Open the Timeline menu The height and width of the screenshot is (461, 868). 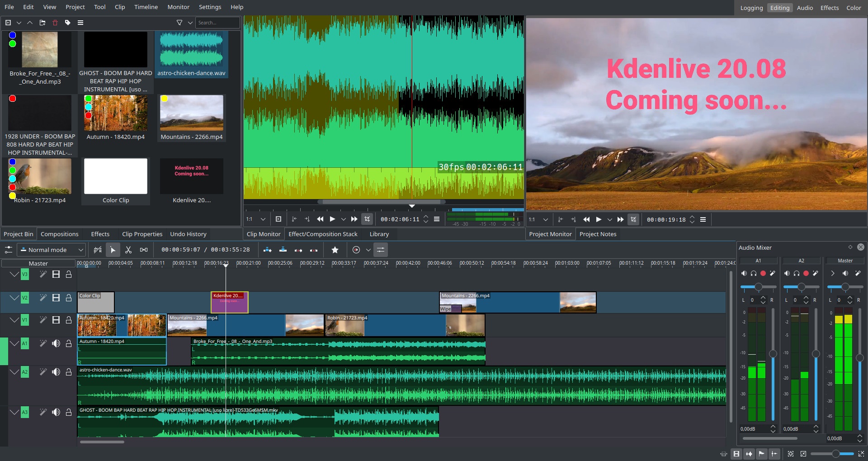pyautogui.click(x=146, y=7)
